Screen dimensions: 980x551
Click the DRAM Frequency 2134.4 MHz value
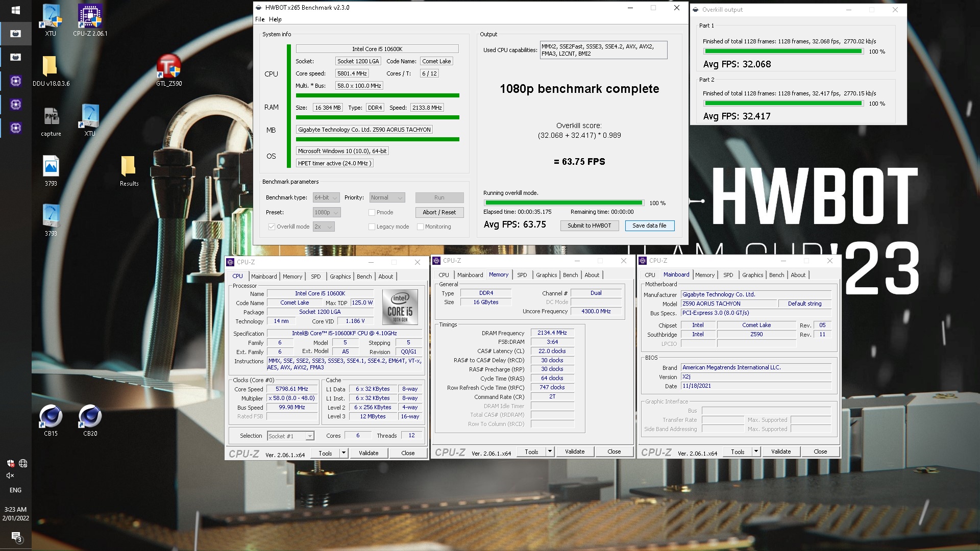pyautogui.click(x=552, y=333)
